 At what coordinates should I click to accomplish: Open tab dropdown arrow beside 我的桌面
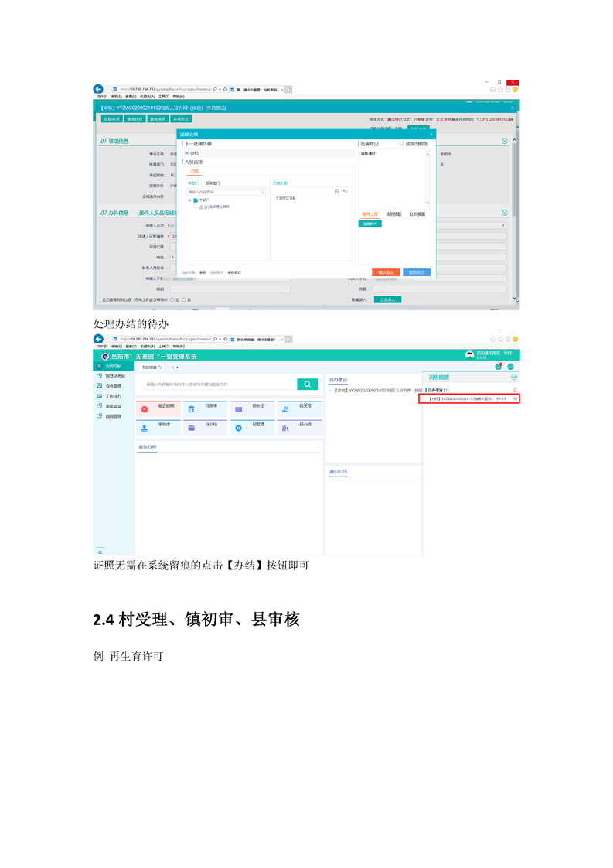177,367
